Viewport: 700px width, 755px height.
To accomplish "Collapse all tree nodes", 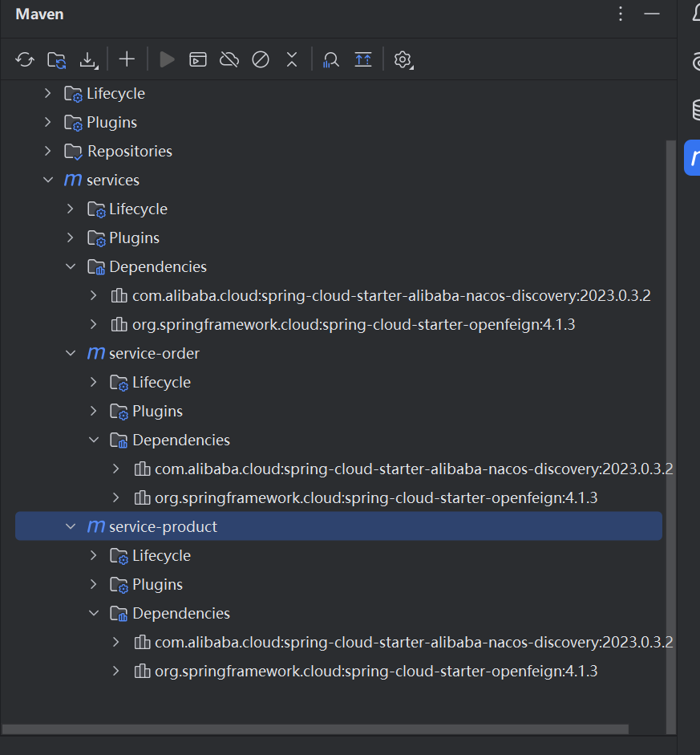I will (292, 59).
